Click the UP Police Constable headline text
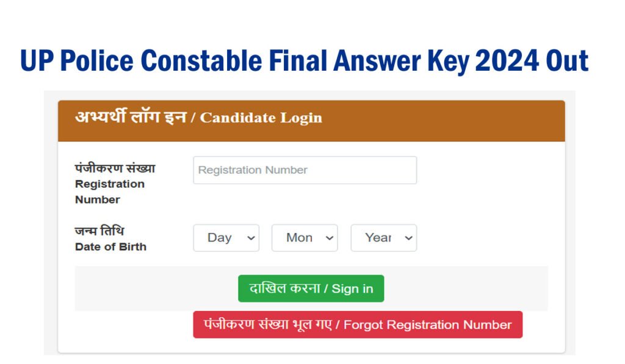Viewport: 625px width, 364px height. coord(305,60)
